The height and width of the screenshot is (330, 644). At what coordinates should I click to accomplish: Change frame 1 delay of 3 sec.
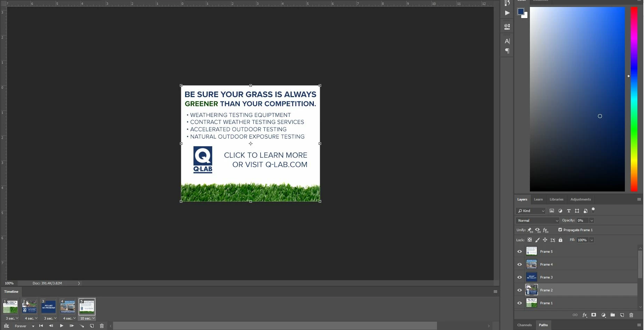tap(12, 318)
